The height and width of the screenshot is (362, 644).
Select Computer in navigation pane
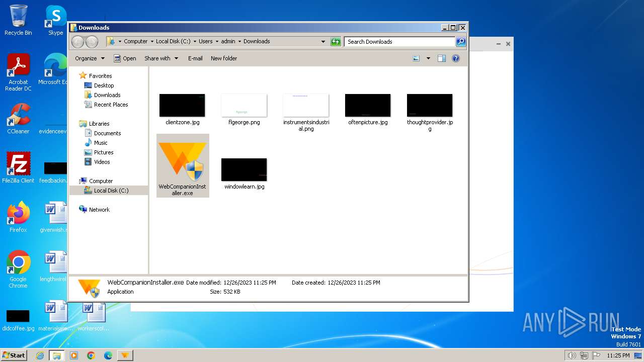(x=96, y=181)
